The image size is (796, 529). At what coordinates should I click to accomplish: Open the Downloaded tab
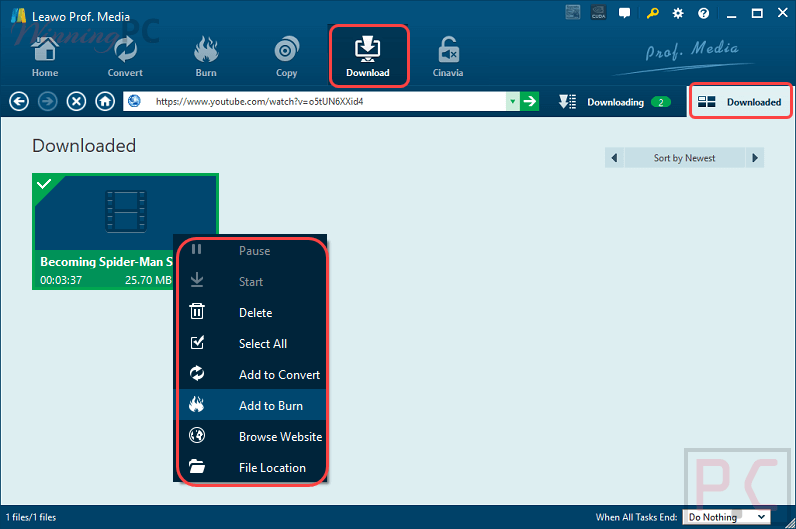[740, 102]
